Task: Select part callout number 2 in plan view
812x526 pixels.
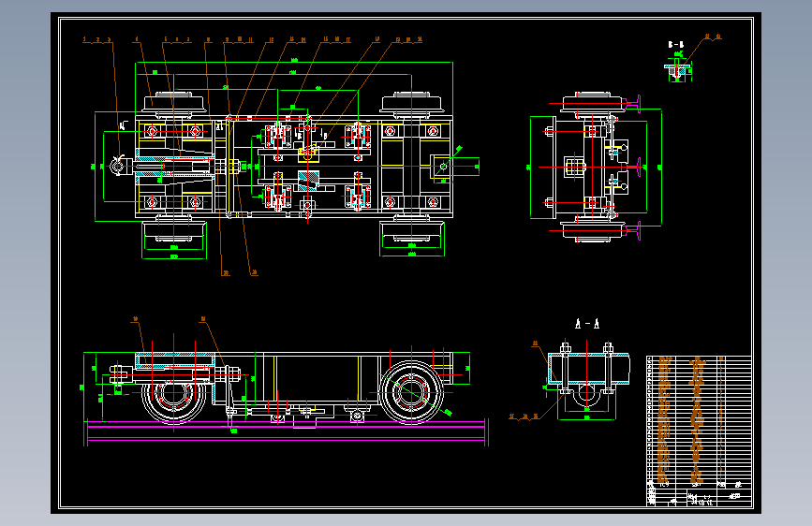Action: pyautogui.click(x=97, y=39)
